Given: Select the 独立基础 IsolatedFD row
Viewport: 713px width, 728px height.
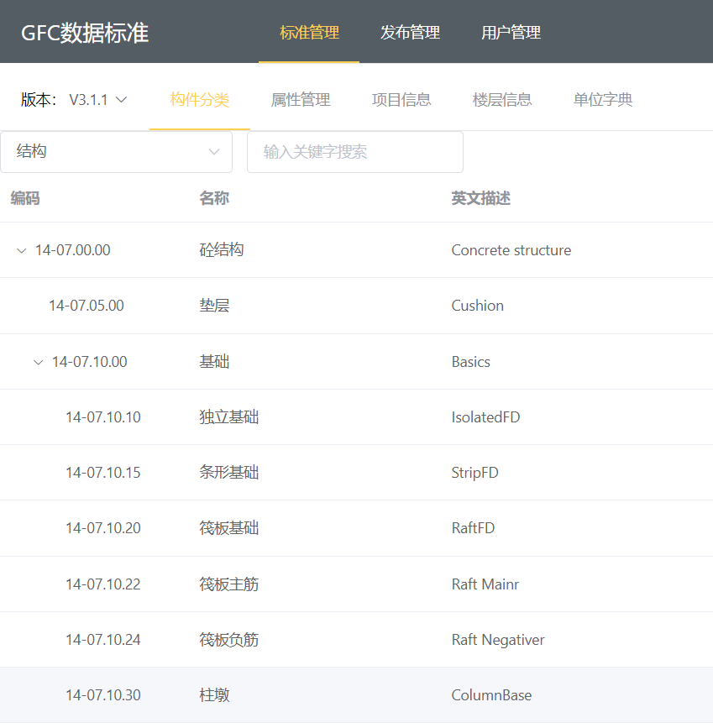Looking at the screenshot, I should (x=252, y=416).
